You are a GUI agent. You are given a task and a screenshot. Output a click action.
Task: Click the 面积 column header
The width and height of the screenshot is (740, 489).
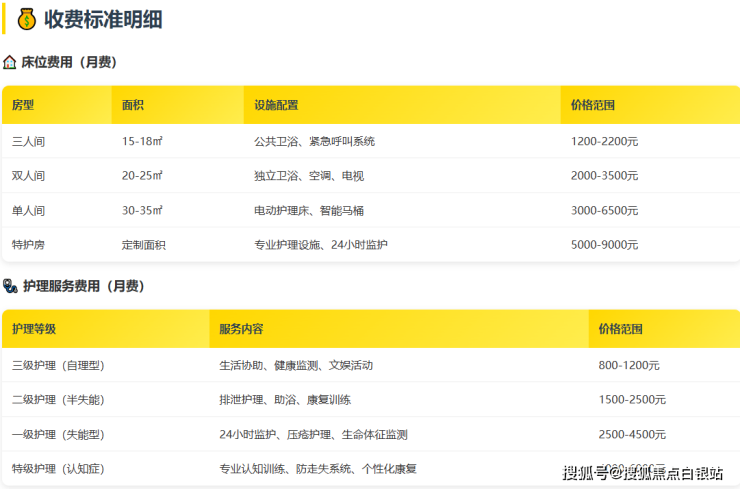[133, 105]
